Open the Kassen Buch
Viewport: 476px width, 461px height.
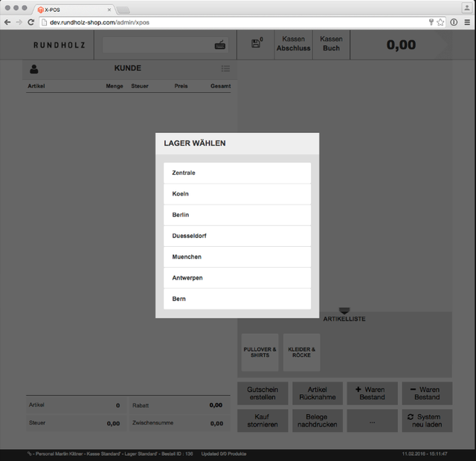click(x=331, y=44)
